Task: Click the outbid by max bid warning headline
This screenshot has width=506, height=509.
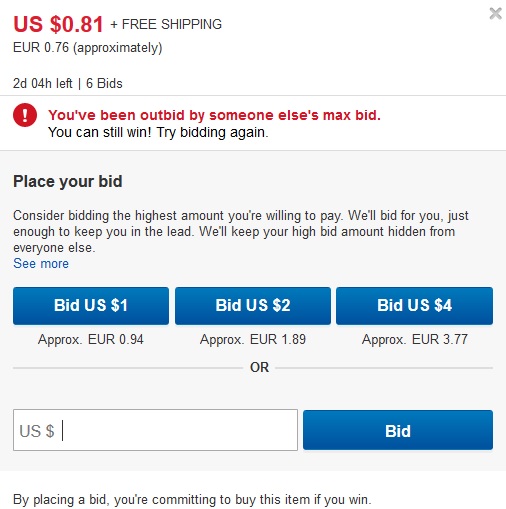Action: (214, 115)
